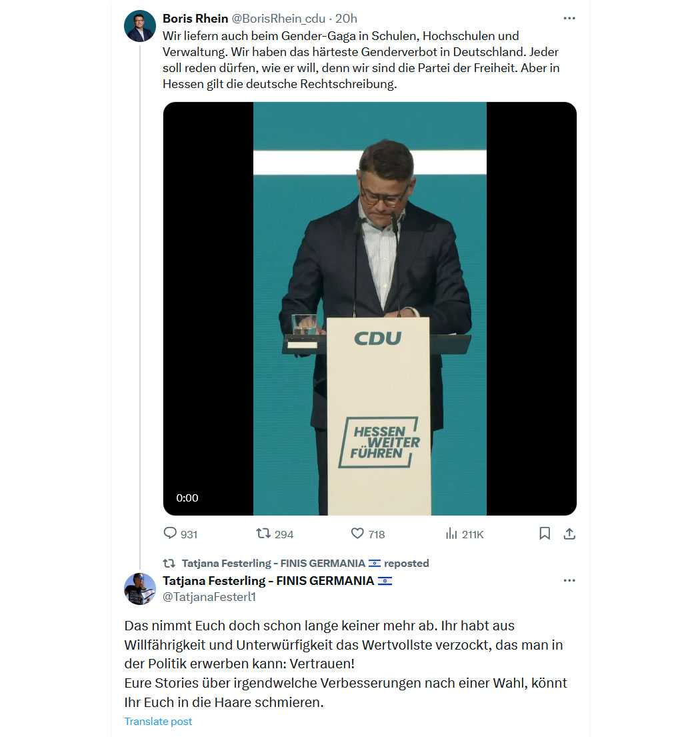Click the 20h timestamp of the post

click(346, 18)
